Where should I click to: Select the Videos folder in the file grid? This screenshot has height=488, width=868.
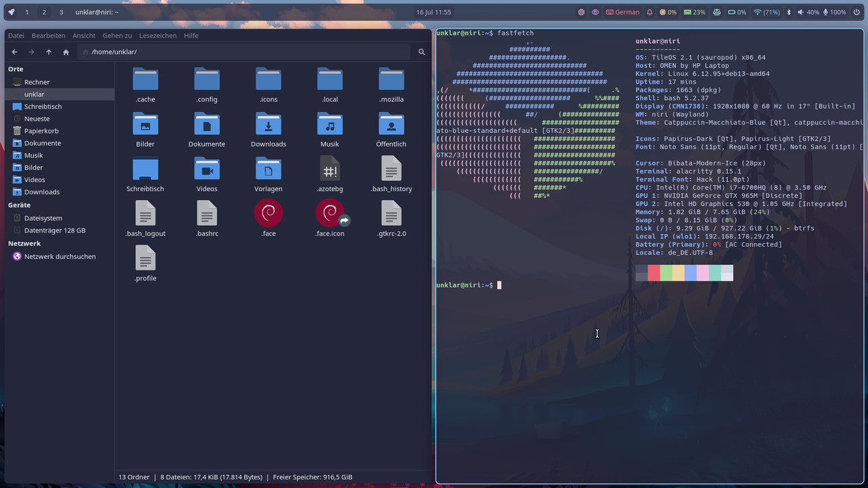(x=207, y=169)
